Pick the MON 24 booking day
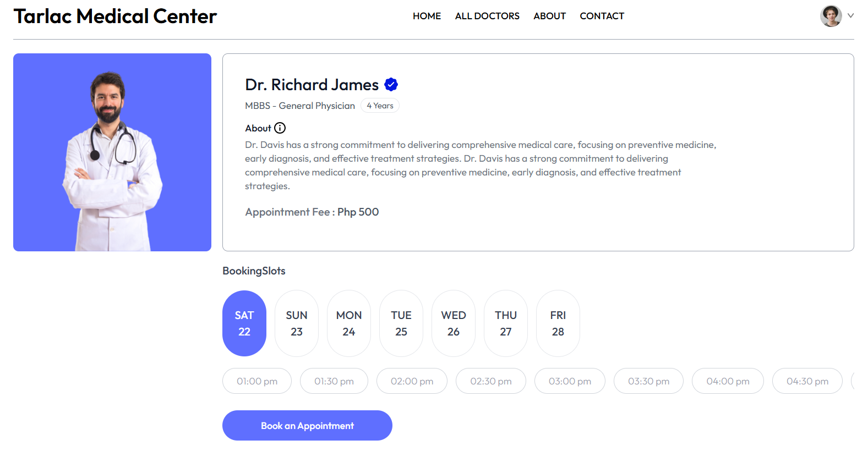The width and height of the screenshot is (868, 462). tap(349, 323)
